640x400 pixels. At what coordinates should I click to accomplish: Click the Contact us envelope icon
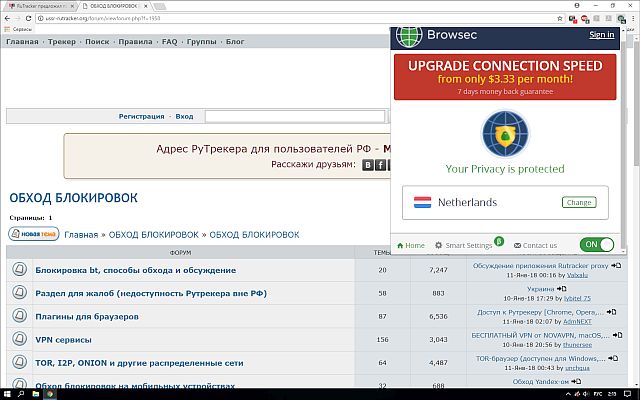(x=517, y=245)
